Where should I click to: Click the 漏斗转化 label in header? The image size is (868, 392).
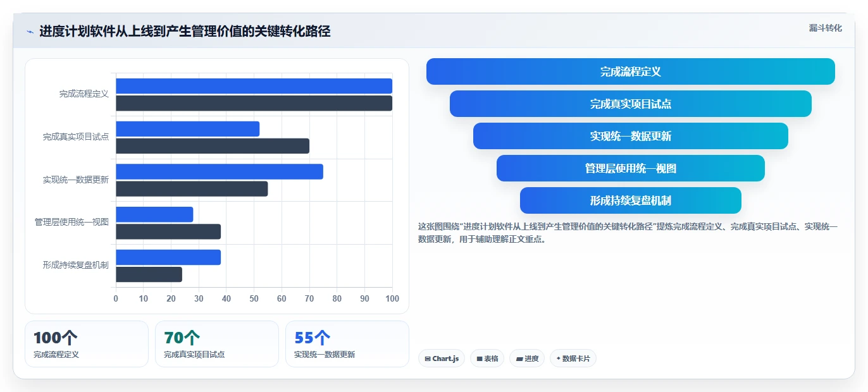[x=826, y=28]
